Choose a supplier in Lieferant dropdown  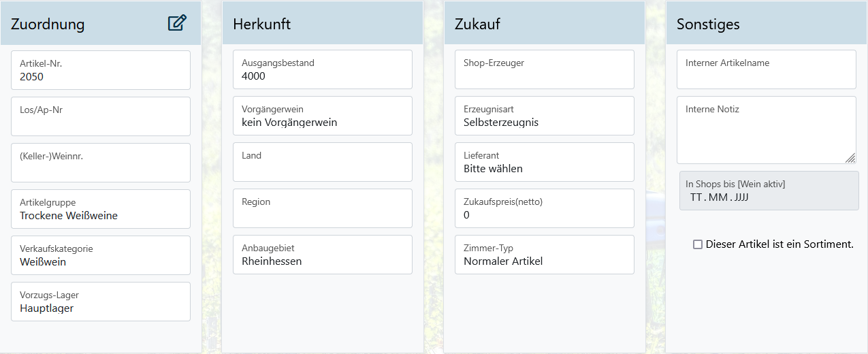click(x=539, y=162)
